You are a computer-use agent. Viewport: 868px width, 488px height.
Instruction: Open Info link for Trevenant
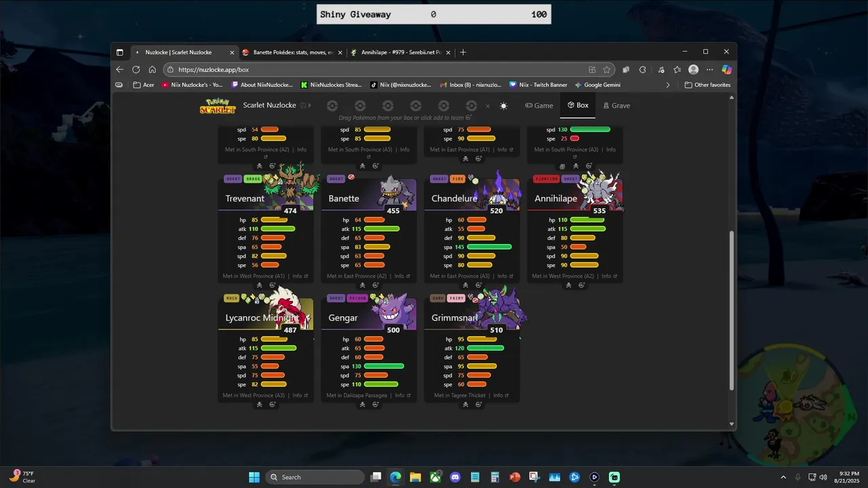point(300,276)
